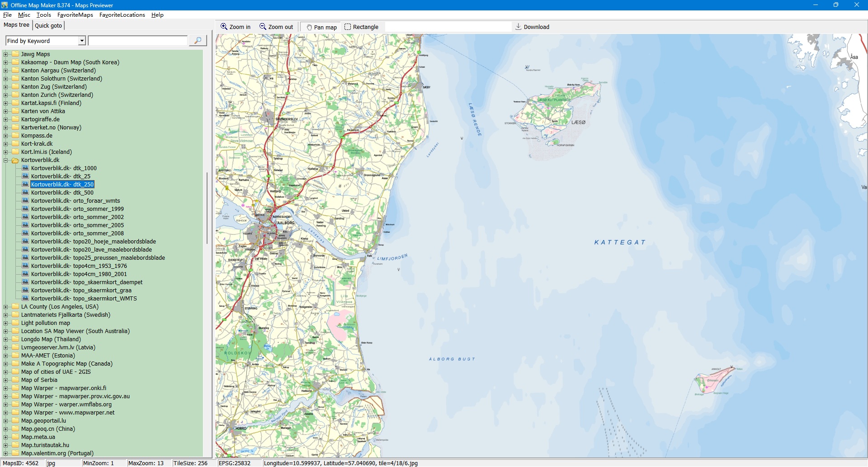Open the Tools menu
Viewport: 868px width, 467px height.
point(43,15)
